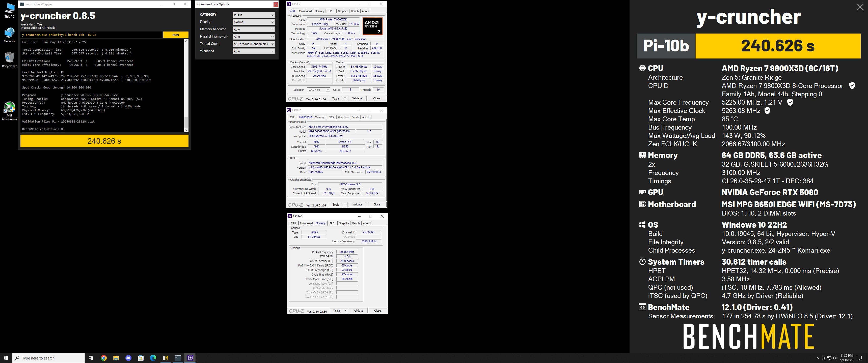868x363 pixels.
Task: Switch to BenchMate via the BM taskbar icon
Action: [166, 358]
